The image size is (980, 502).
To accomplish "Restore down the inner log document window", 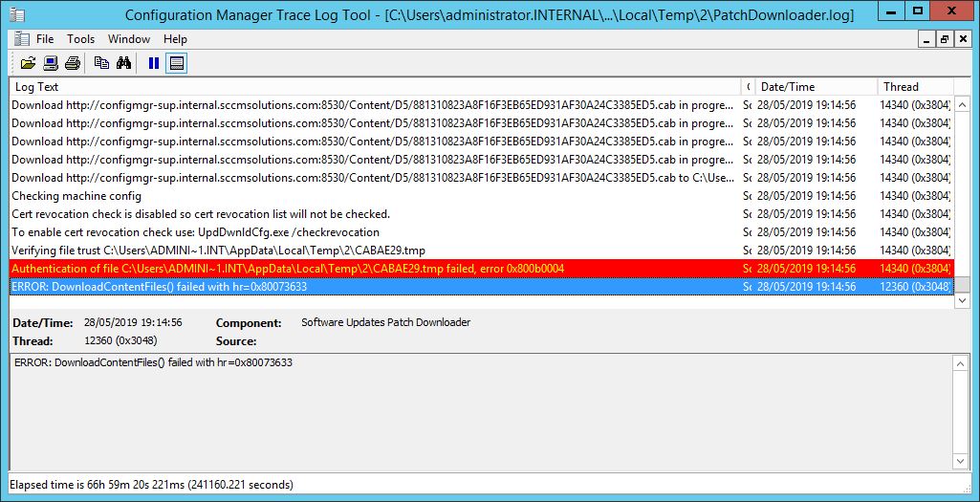I will click(945, 39).
